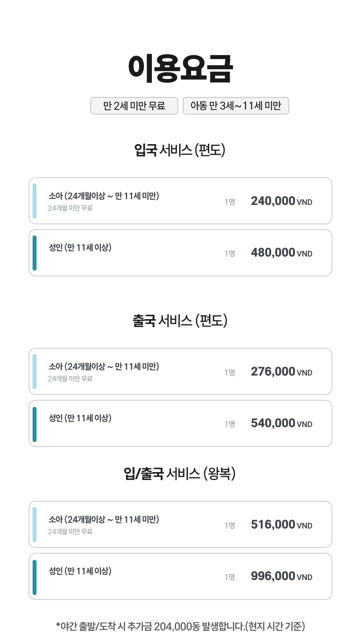Image resolution: width=361 pixels, height=644 pixels.
Task: Select the '입/출국 서비스 (왕복)' section heading
Action: pos(180,474)
